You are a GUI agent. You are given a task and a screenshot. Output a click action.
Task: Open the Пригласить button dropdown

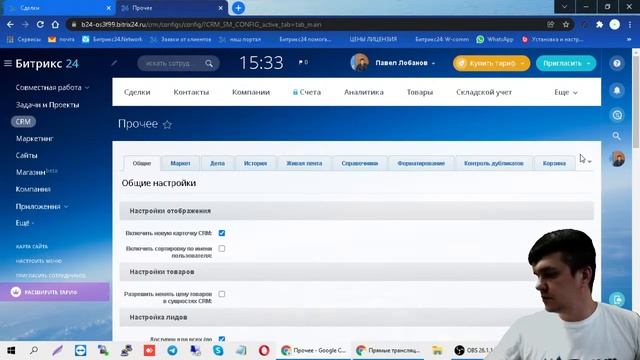[588, 63]
